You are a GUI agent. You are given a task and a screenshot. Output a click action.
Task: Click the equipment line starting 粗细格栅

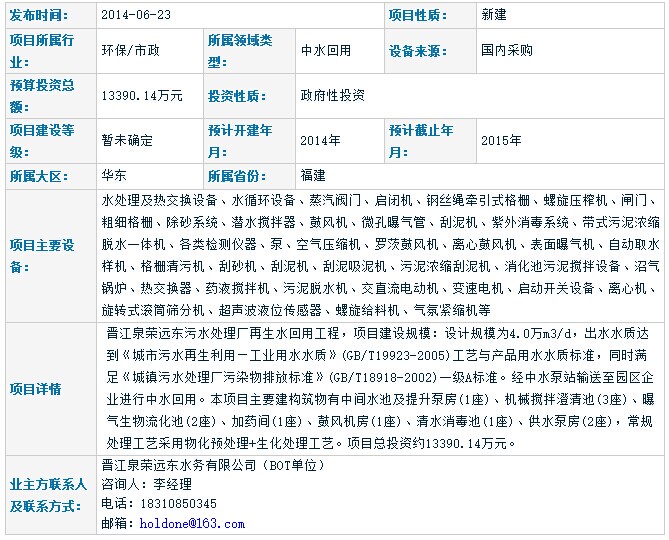[x=381, y=222]
